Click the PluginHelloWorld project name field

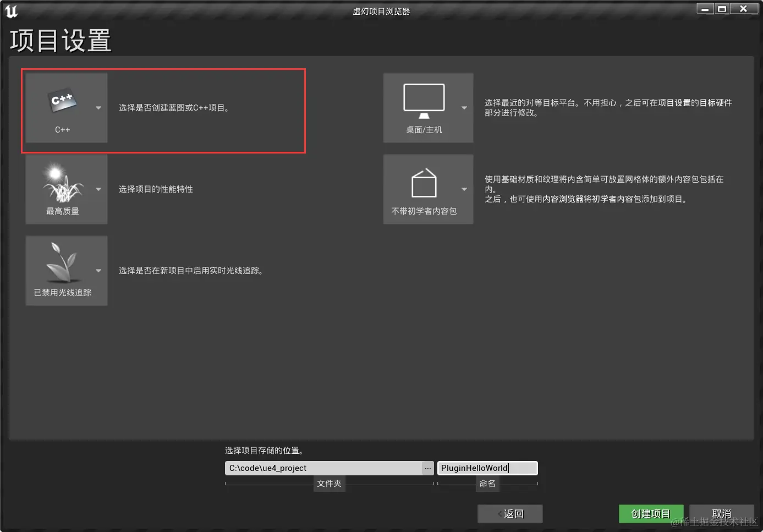click(x=487, y=468)
